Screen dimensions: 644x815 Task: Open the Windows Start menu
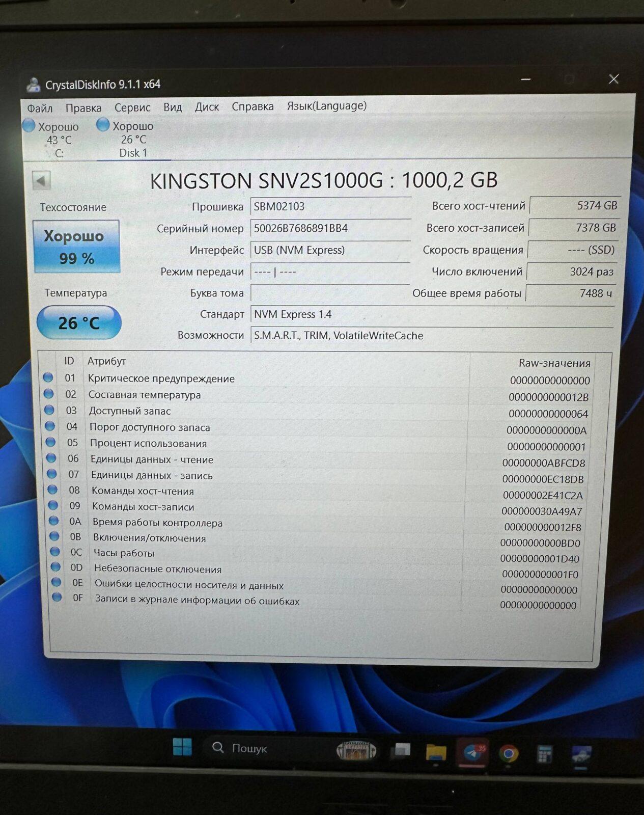[x=182, y=747]
